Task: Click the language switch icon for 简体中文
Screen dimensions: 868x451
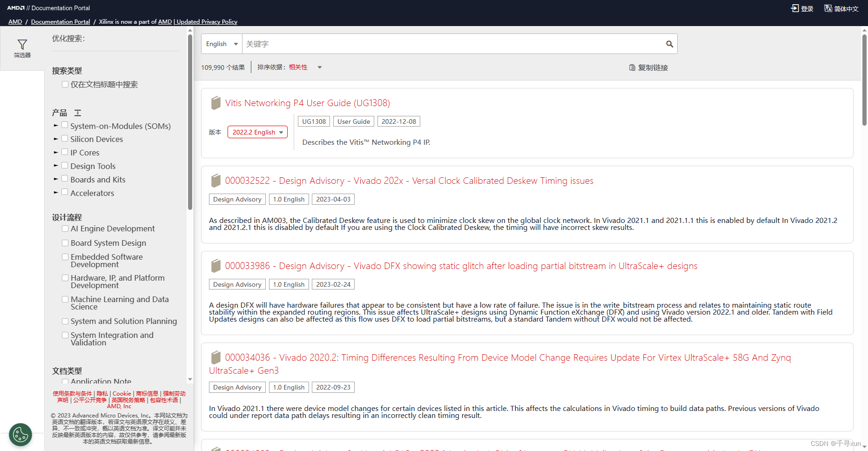Action: pos(828,8)
